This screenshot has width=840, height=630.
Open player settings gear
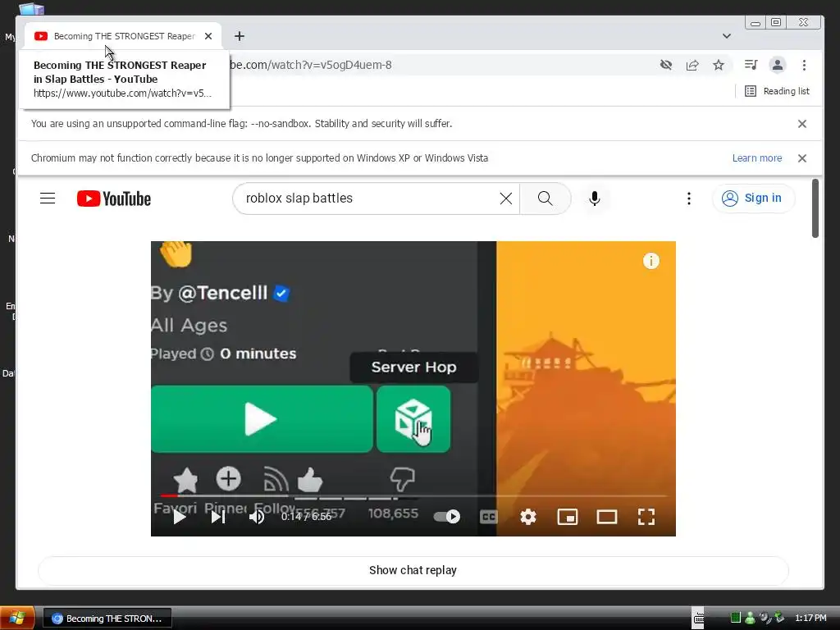click(x=528, y=517)
